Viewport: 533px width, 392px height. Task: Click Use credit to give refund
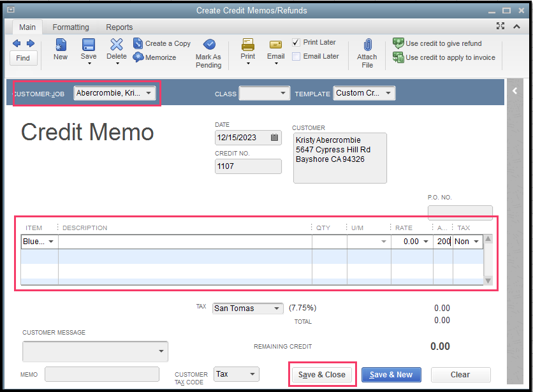[437, 43]
